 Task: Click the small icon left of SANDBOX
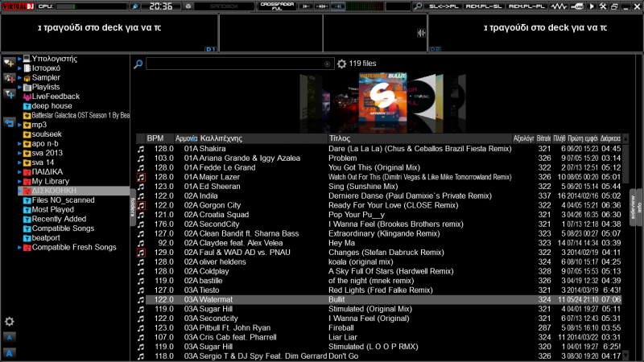click(188, 6)
